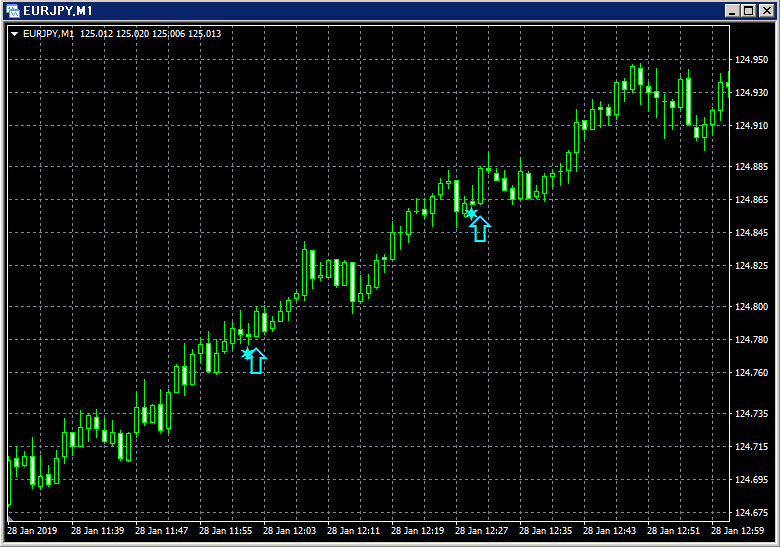Viewport: 780px width, 547px height.
Task: Click the EURJPY,M1 OHLC text on chart
Action: pyautogui.click(x=122, y=34)
